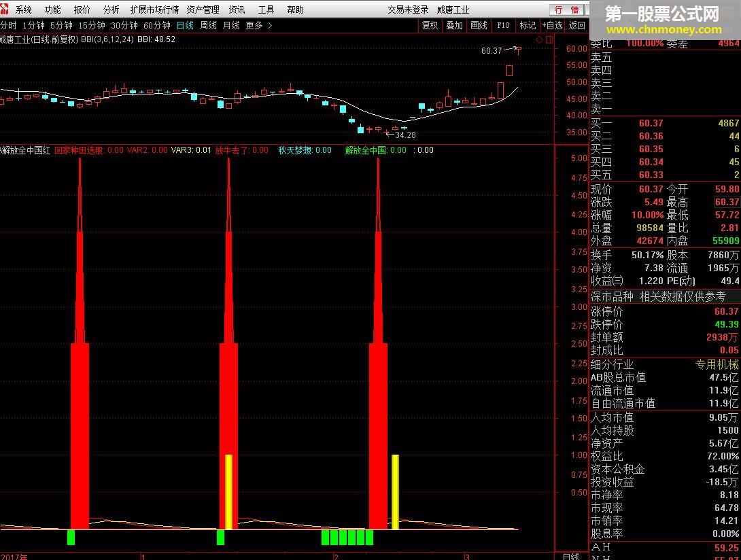This screenshot has width=741, height=560.
Task: Switch to the 30分钟 period tab
Action: pyautogui.click(x=124, y=26)
